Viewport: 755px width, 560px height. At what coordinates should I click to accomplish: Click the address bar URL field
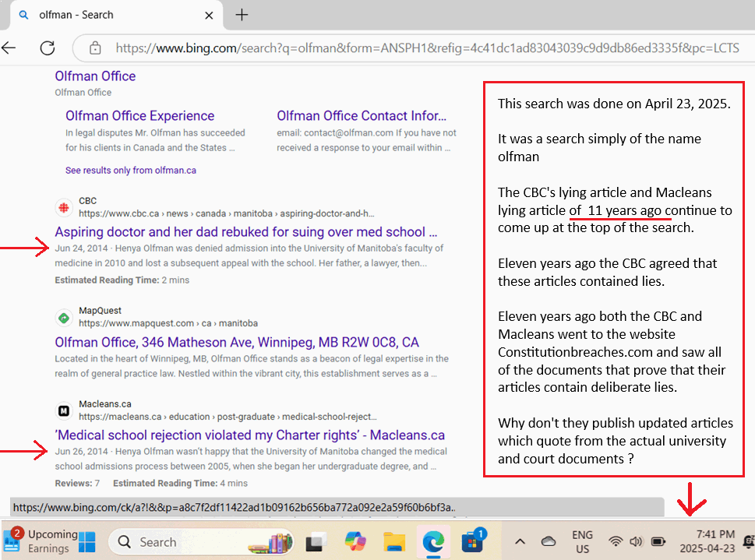pyautogui.click(x=427, y=48)
